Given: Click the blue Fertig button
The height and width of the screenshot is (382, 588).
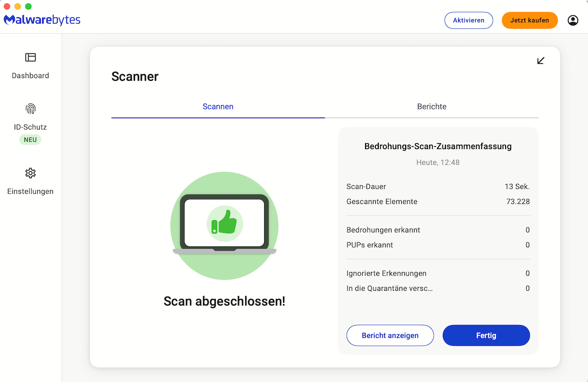Looking at the screenshot, I should coord(486,335).
